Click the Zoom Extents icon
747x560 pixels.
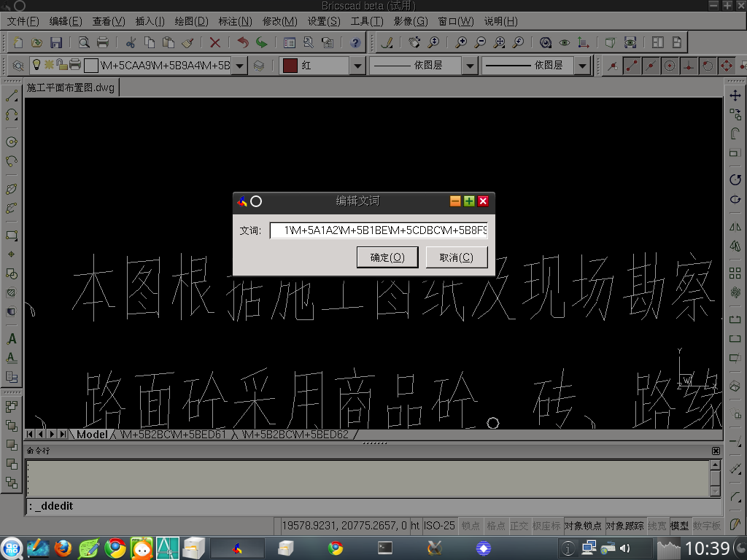pyautogui.click(x=499, y=42)
